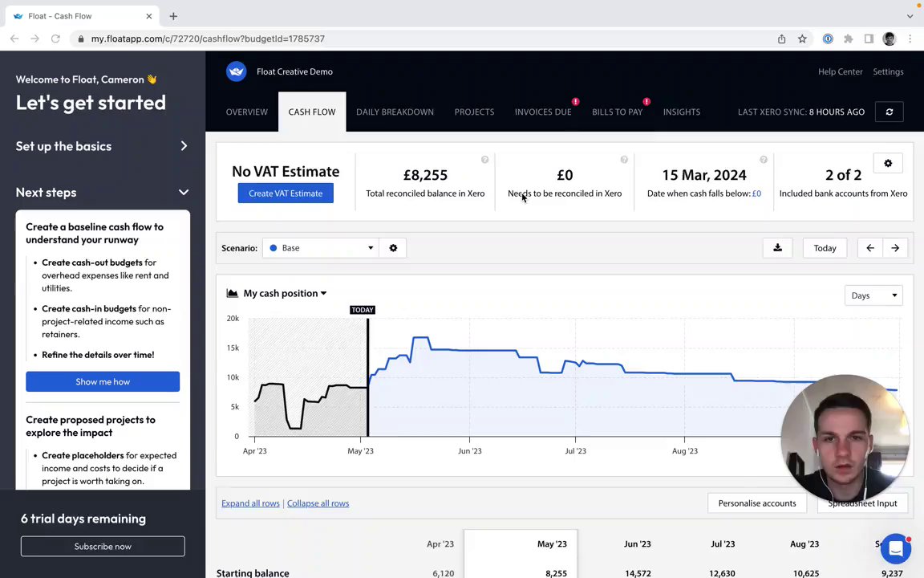Click Personalise accounts button
This screenshot has width=924, height=578.
757,503
